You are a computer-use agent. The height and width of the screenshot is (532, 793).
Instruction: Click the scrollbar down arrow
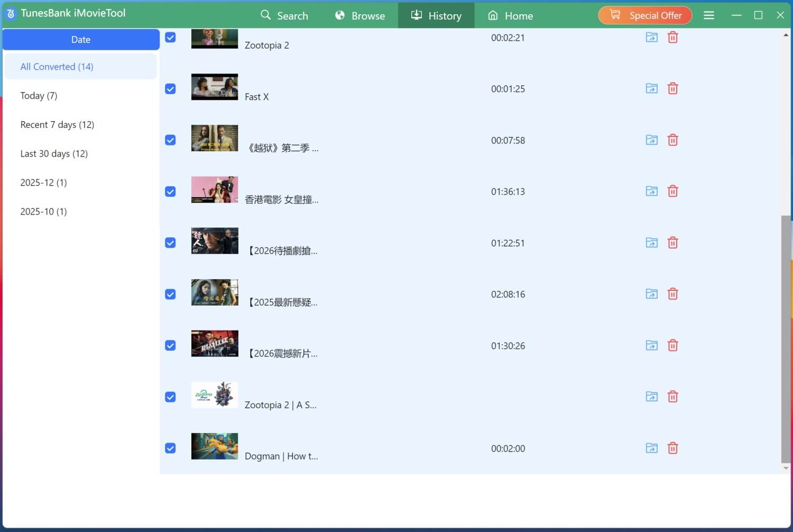(x=786, y=468)
